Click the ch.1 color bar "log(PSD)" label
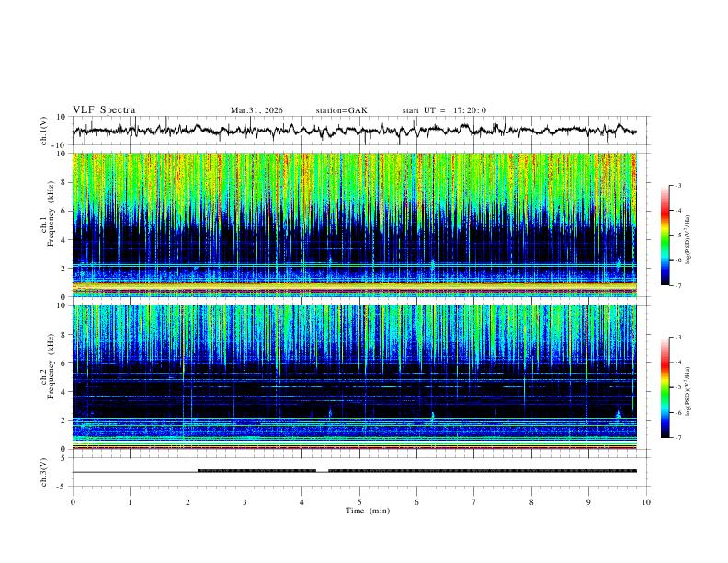This screenshot has height=563, width=728. [x=688, y=240]
